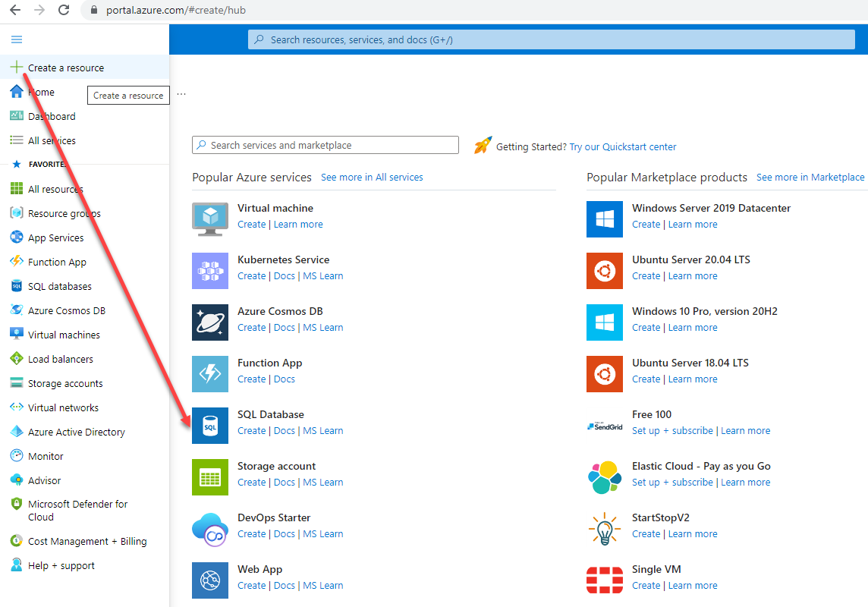This screenshot has height=607, width=868.
Task: Click Try our Quickstart center link
Action: pos(623,146)
